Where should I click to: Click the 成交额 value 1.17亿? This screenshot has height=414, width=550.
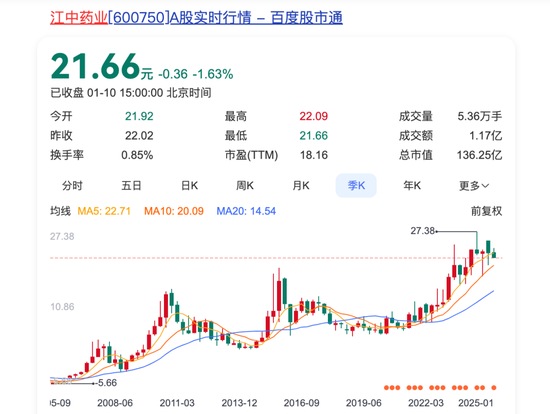(x=486, y=135)
